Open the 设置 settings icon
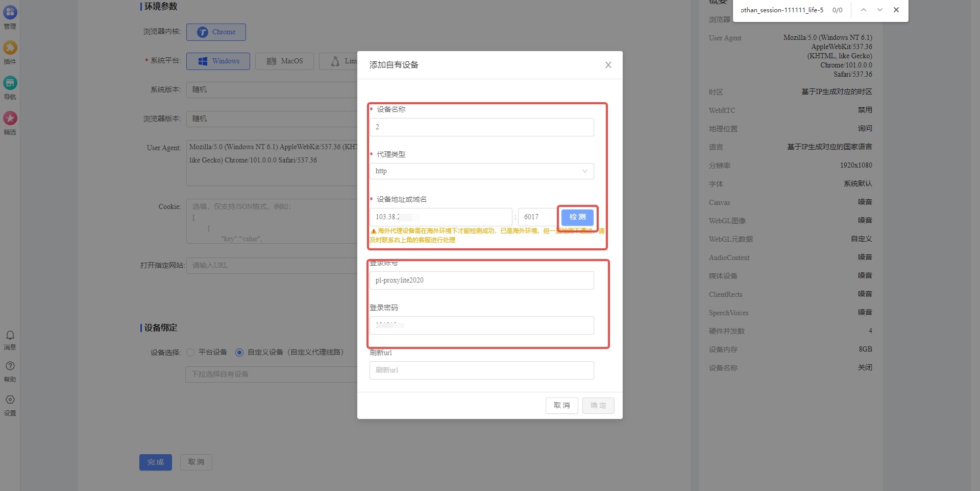This screenshot has height=491, width=980. 10,400
